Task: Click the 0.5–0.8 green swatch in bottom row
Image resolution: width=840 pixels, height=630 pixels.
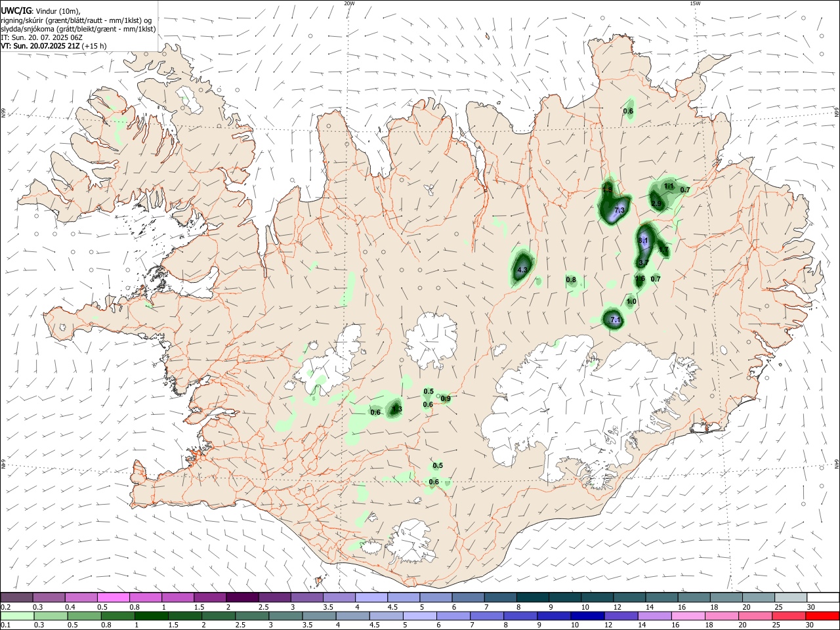Action: (x=85, y=616)
